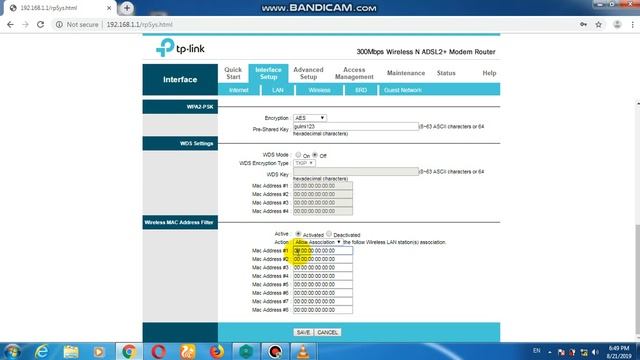Click the CANCEL button
This screenshot has width=640, height=360.
[327, 333]
